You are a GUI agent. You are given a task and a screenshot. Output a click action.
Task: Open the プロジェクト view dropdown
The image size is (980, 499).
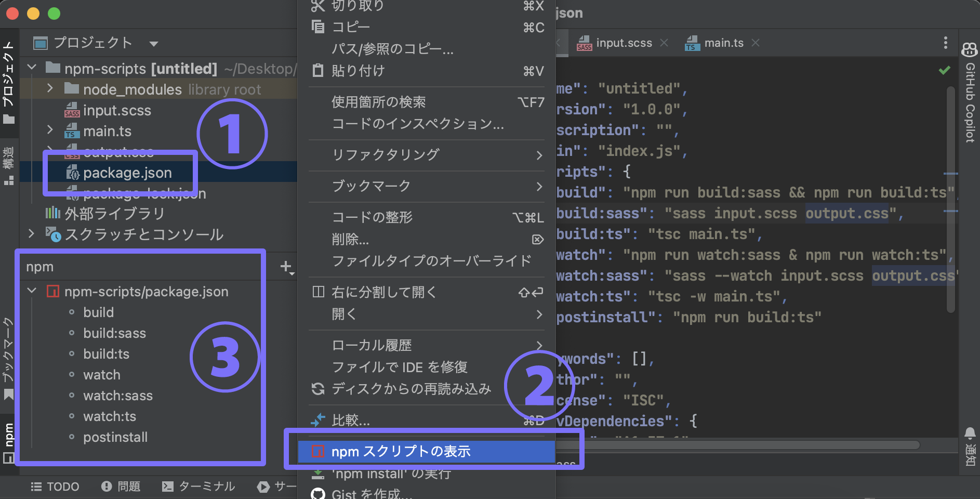(153, 44)
